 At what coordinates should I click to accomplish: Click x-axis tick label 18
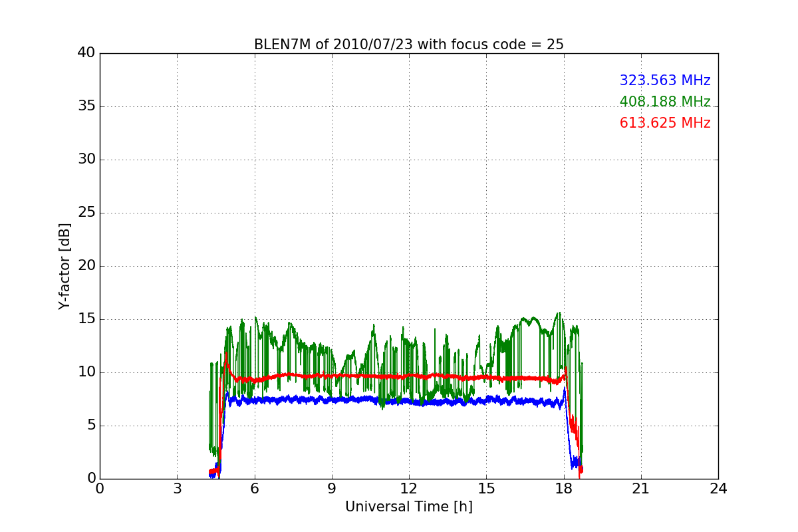[564, 489]
